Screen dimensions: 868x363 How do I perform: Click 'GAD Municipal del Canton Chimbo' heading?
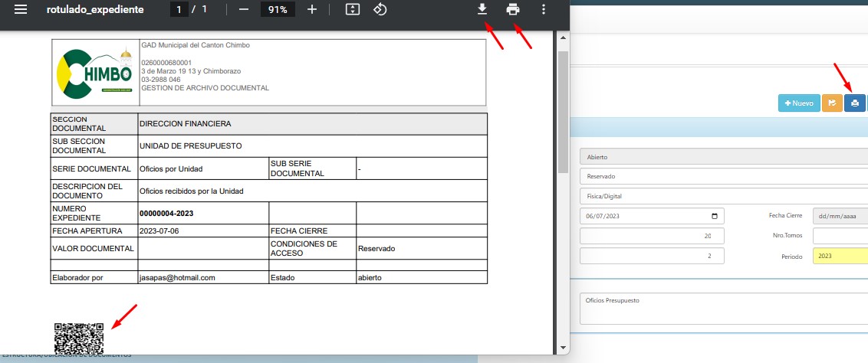[196, 44]
